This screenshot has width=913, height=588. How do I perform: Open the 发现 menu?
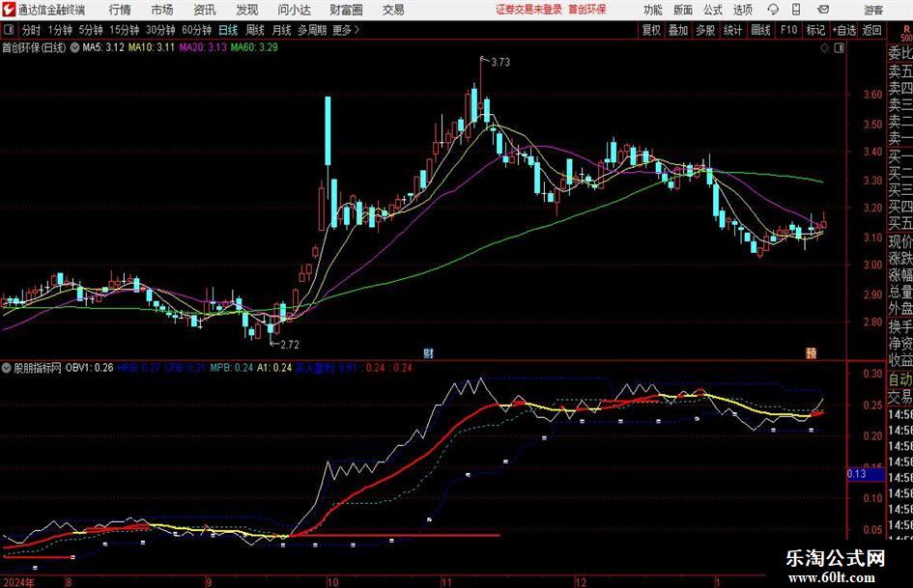pyautogui.click(x=247, y=10)
